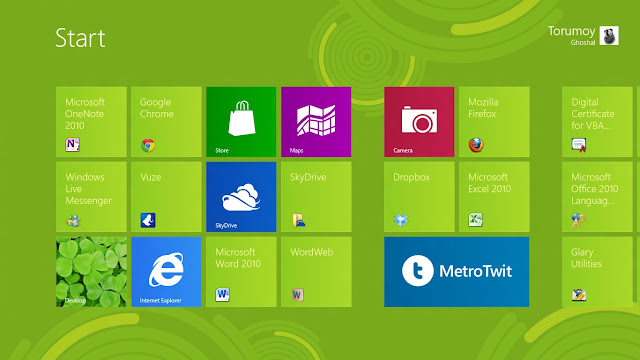Click the Torumoy Ghoshal user name

[x=571, y=36]
